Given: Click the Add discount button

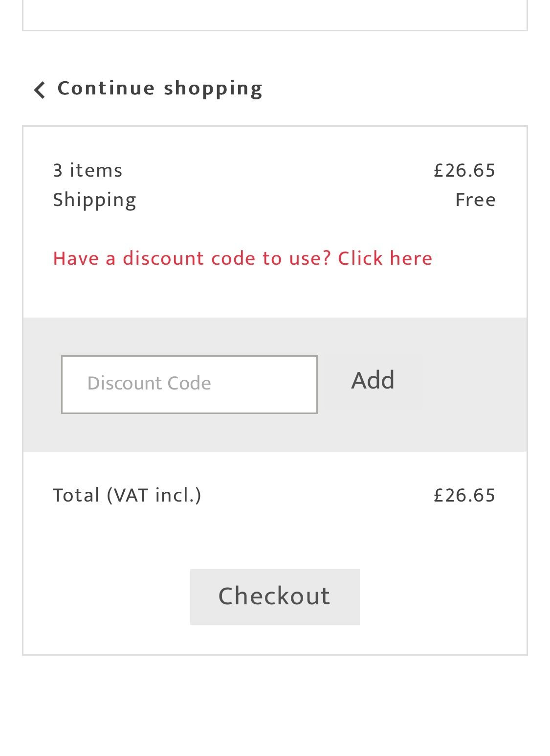Looking at the screenshot, I should (x=373, y=381).
